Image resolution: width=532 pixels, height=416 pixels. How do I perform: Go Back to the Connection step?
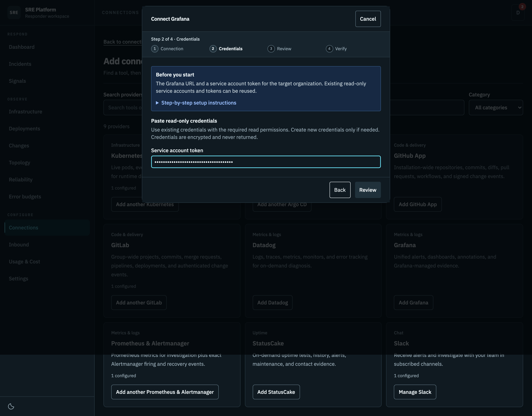pyautogui.click(x=340, y=190)
